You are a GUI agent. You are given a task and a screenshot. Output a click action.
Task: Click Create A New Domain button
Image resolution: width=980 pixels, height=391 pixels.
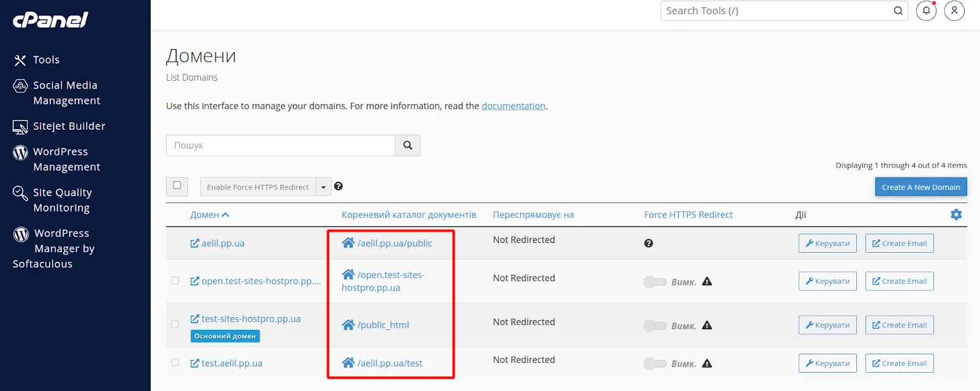point(921,187)
